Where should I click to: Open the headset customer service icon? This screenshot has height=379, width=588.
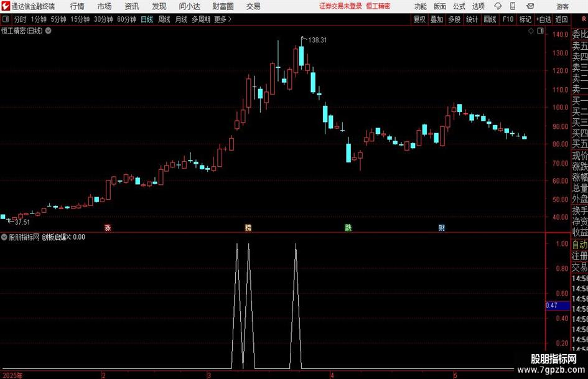[x=498, y=6]
